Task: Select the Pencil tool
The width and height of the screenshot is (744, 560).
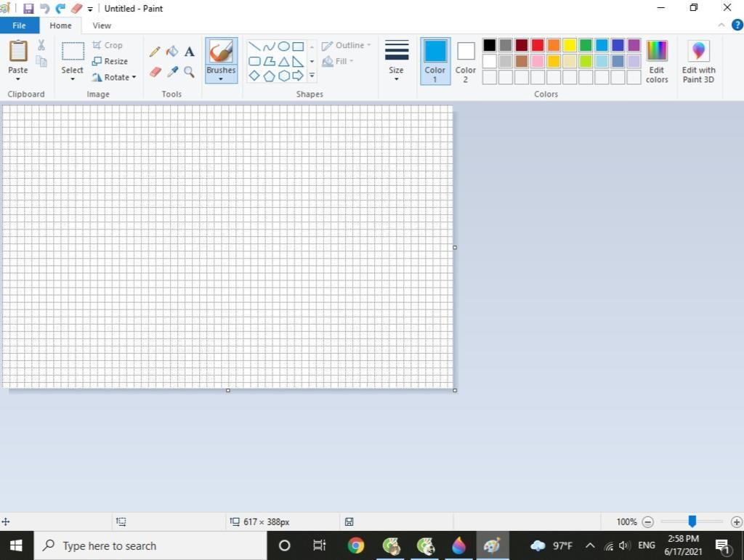Action: point(155,52)
